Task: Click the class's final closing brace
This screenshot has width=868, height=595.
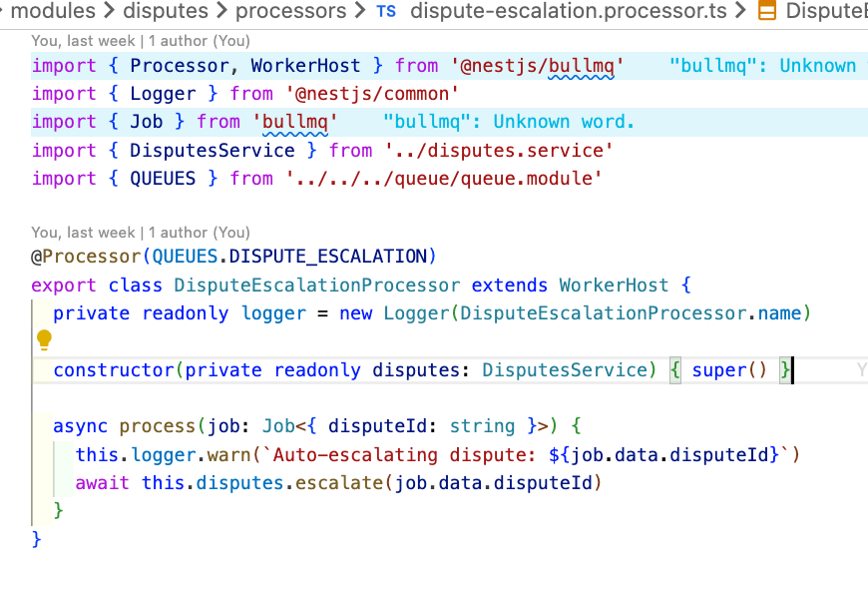Action: [x=37, y=539]
